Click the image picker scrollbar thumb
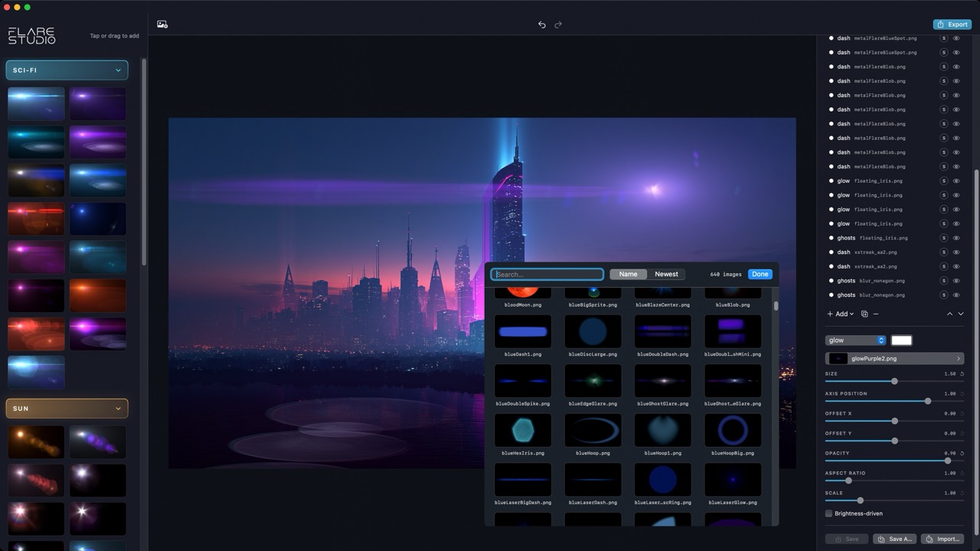 (x=776, y=305)
